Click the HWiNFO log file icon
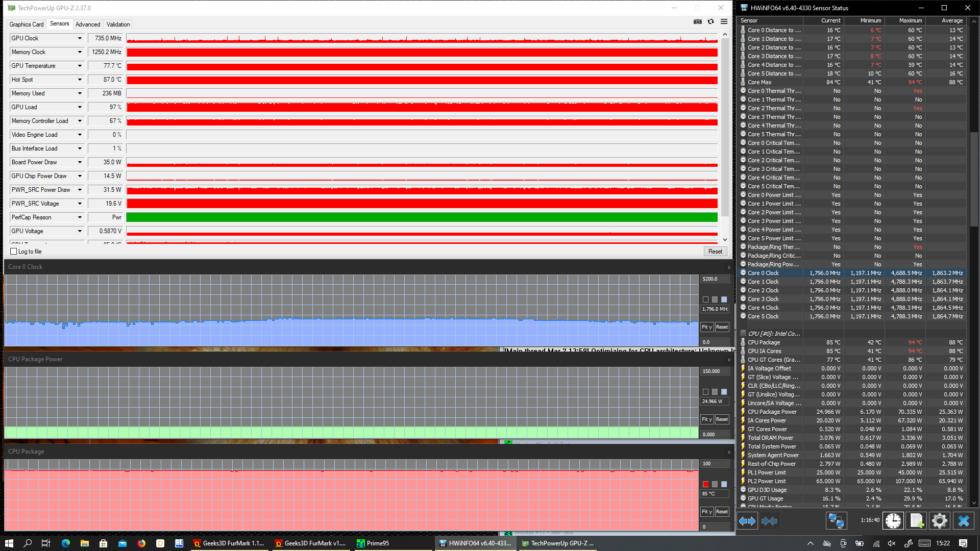This screenshot has width=980, height=551. 917,521
